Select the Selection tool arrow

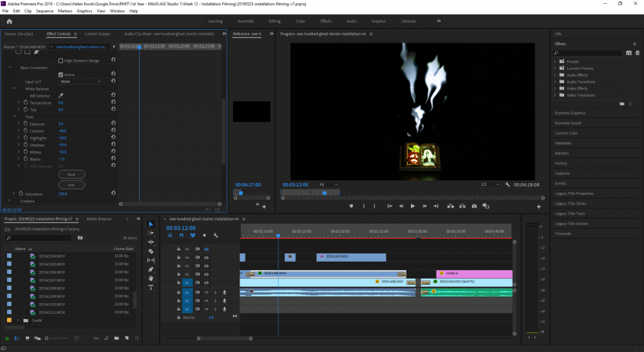[x=151, y=224]
